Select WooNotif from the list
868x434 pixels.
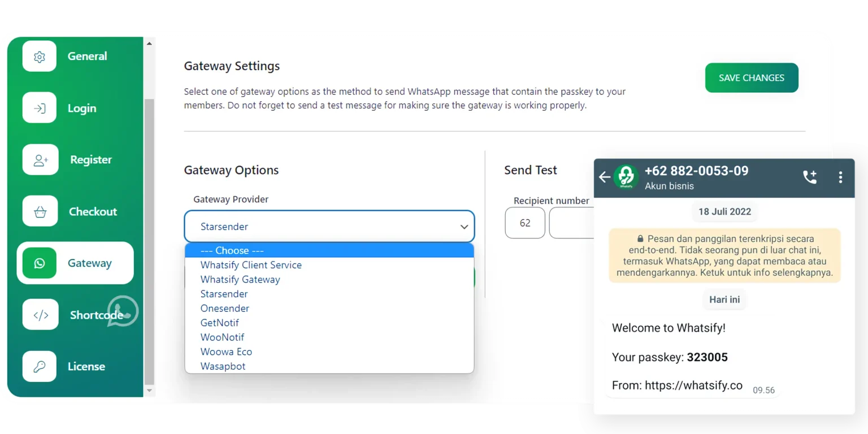[329, 337]
